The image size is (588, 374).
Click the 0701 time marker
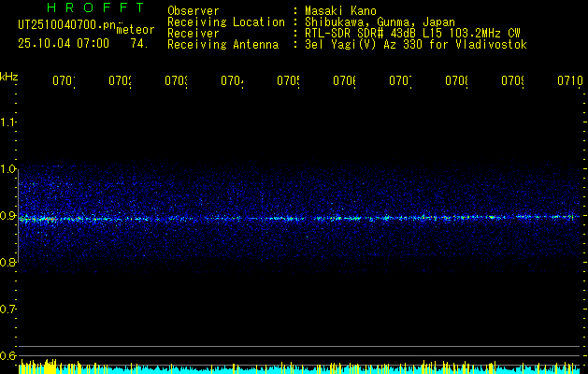pos(64,81)
